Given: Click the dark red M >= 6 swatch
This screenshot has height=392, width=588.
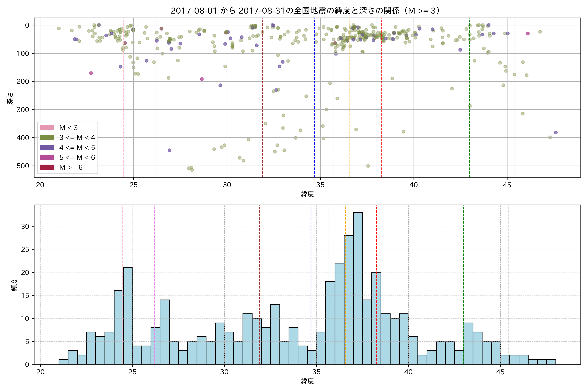Looking at the screenshot, I should pos(47,168).
